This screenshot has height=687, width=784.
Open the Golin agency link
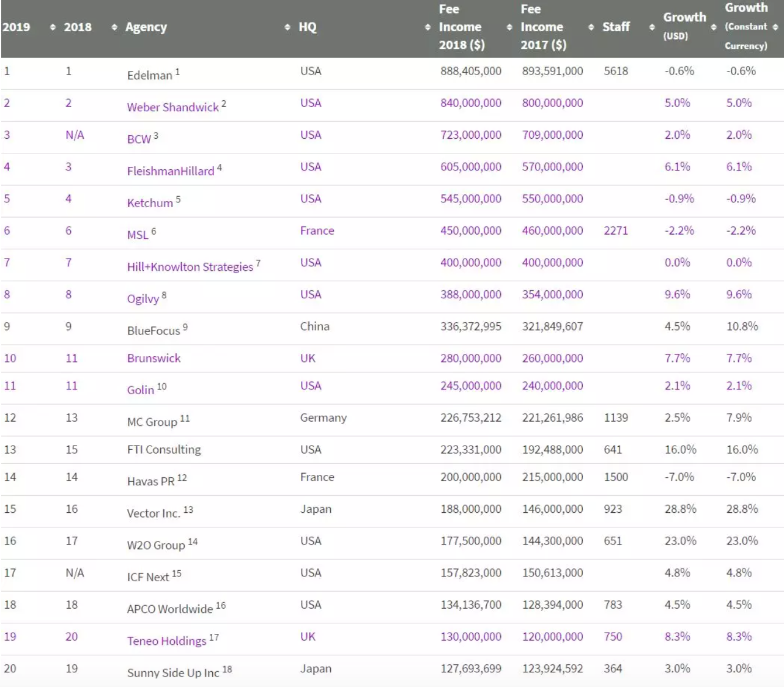click(x=141, y=390)
